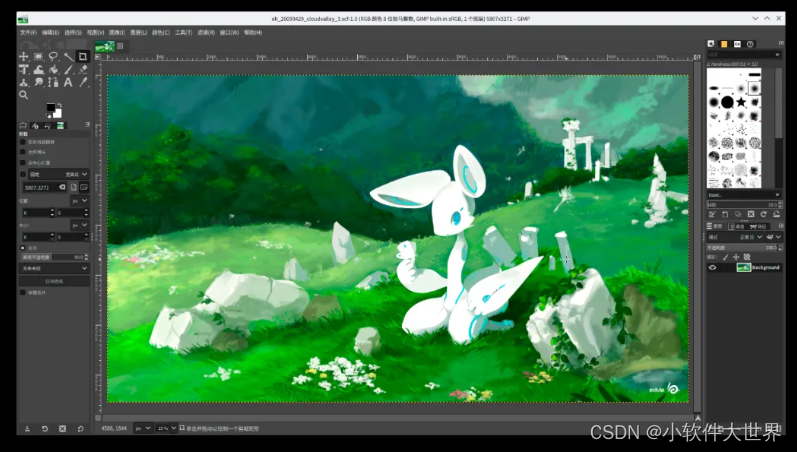Duplicate the selected brush
Viewport: 797px width, 452px height.
(738, 214)
